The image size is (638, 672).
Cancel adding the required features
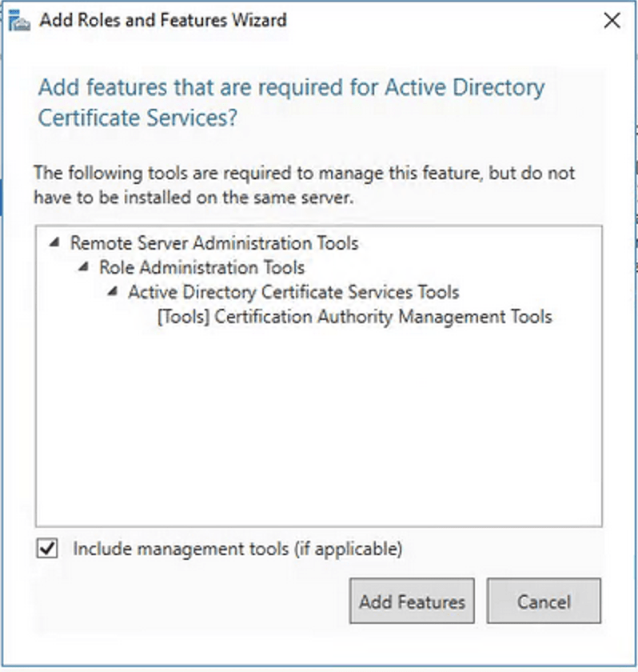click(544, 602)
